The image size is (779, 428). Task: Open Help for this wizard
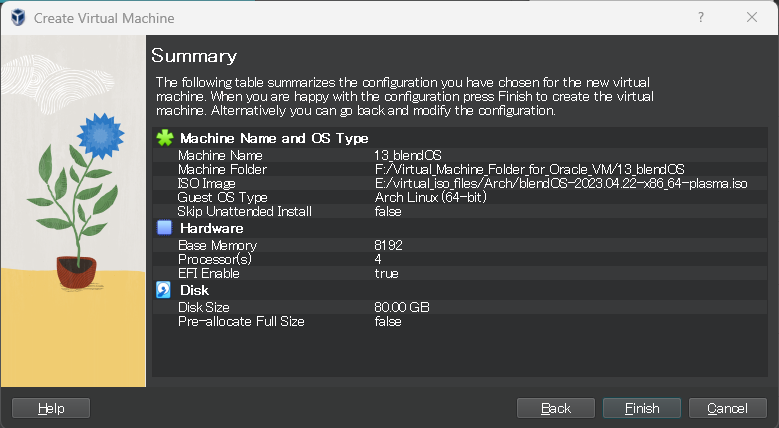point(51,408)
